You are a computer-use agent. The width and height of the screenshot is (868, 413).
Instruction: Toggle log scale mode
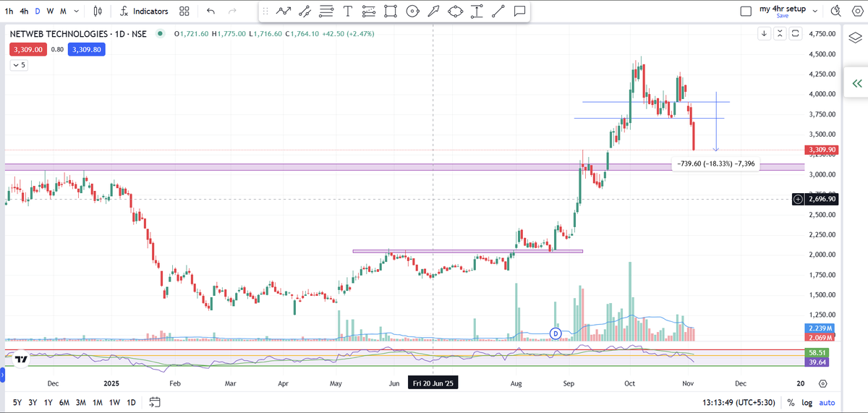(x=808, y=402)
